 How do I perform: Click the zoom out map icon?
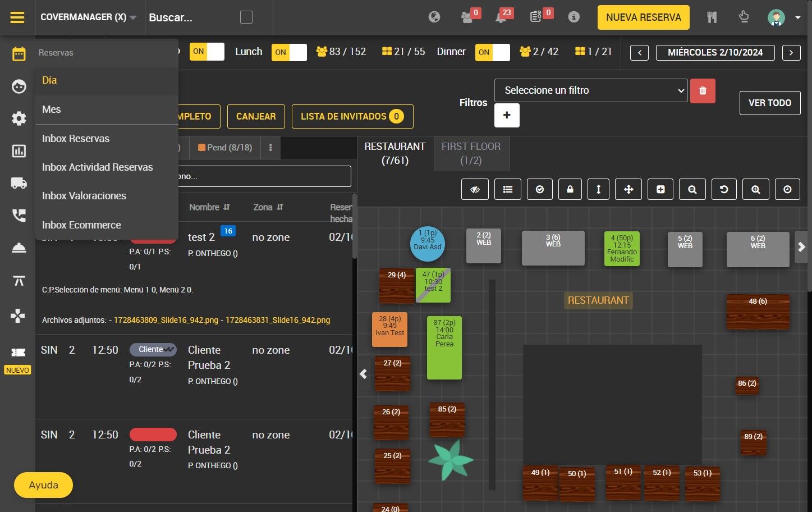pos(692,190)
